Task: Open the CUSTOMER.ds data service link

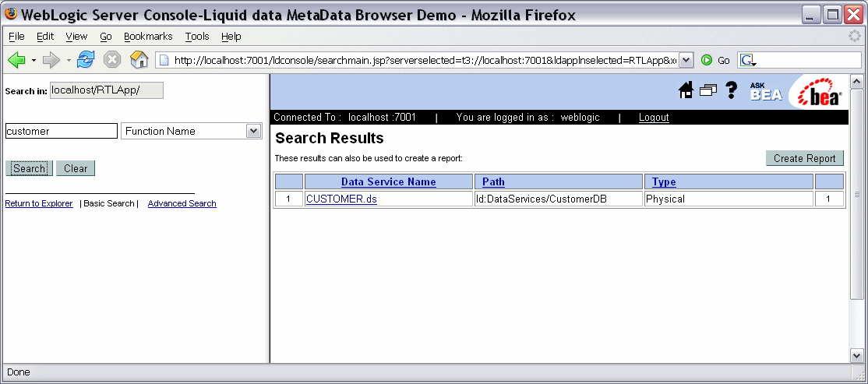Action: coord(341,199)
